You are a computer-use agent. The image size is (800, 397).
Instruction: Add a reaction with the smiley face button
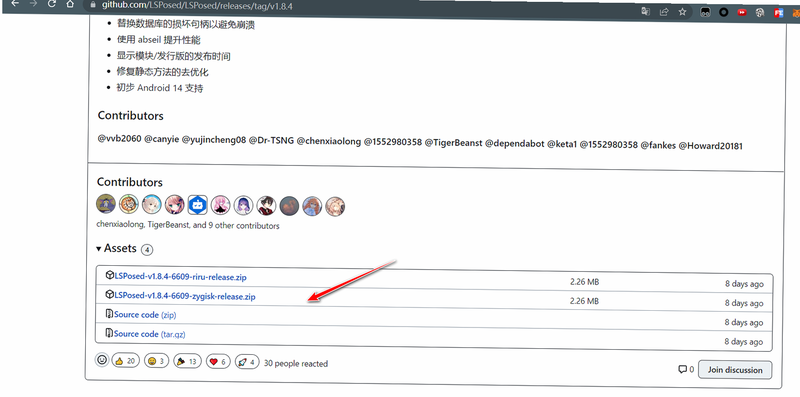click(102, 360)
